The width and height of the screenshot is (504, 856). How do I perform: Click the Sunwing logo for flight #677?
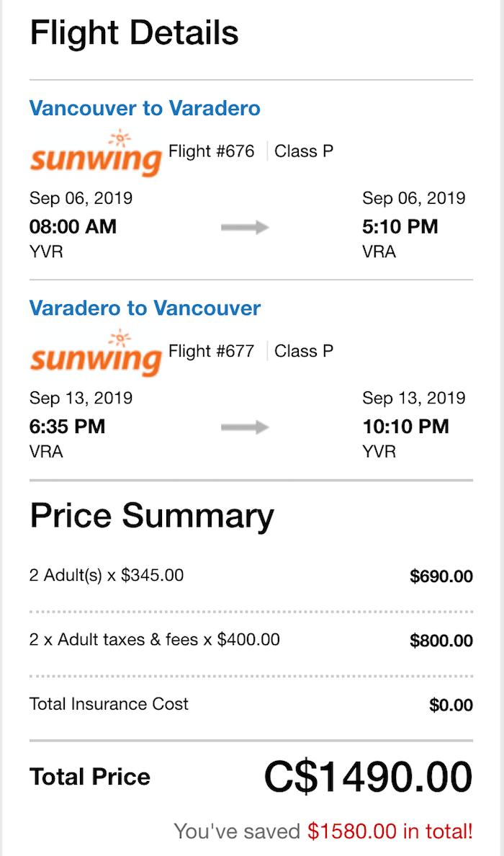click(96, 353)
